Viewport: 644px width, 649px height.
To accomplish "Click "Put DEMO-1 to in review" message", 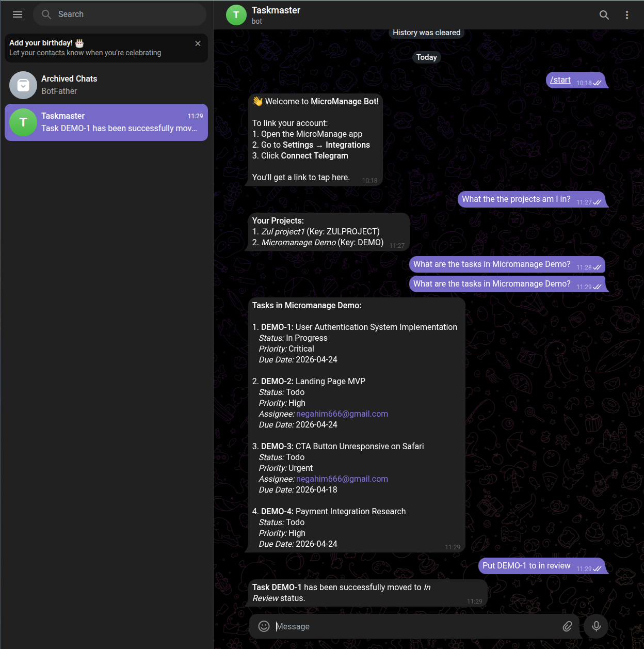I will [x=542, y=566].
